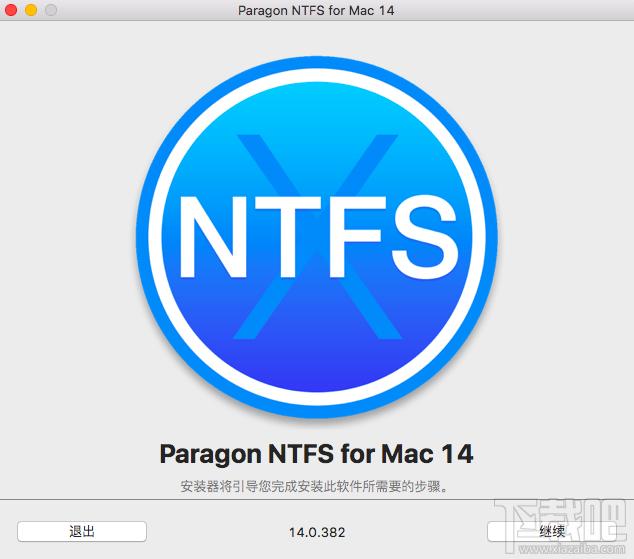Click the window title Paragon NTFS for Mac 14
The height and width of the screenshot is (559, 634).
coord(316,10)
